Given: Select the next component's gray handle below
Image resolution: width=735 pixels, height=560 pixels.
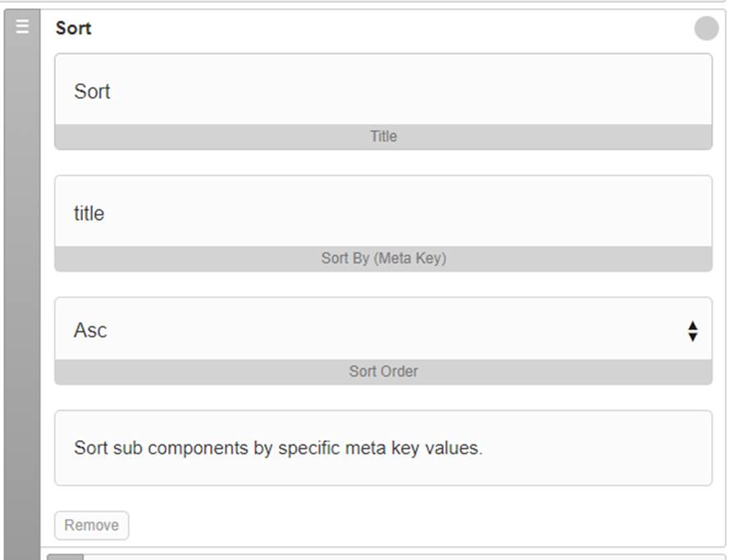Looking at the screenshot, I should point(65,558).
